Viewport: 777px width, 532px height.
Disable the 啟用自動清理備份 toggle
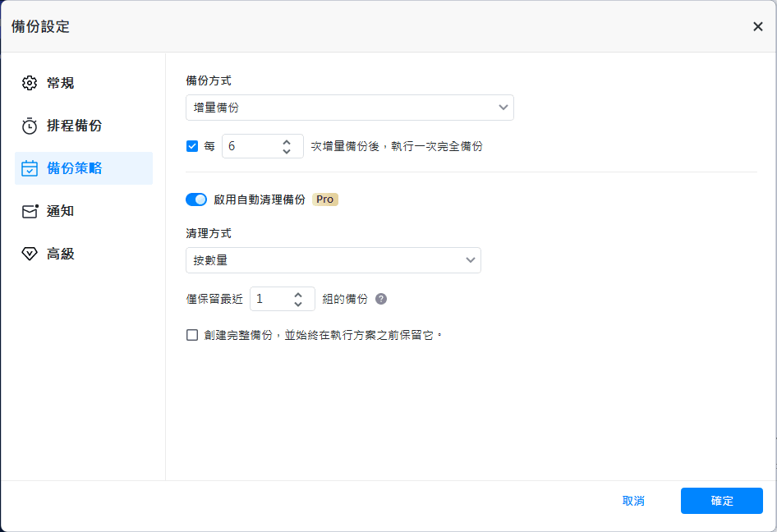196,199
